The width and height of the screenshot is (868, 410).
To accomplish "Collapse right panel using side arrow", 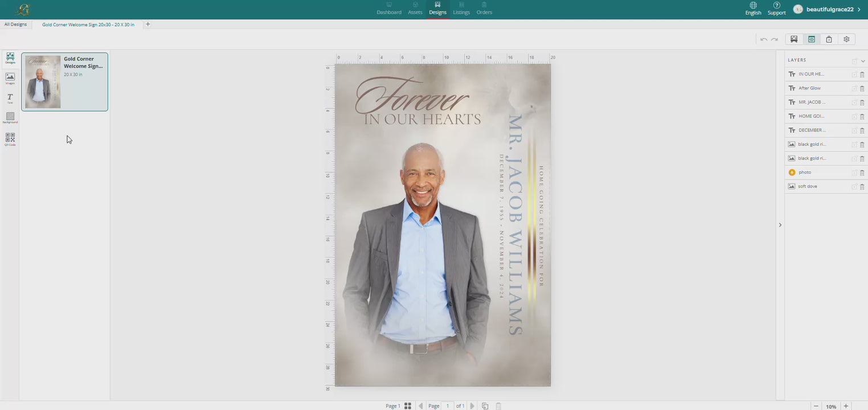I will (780, 225).
